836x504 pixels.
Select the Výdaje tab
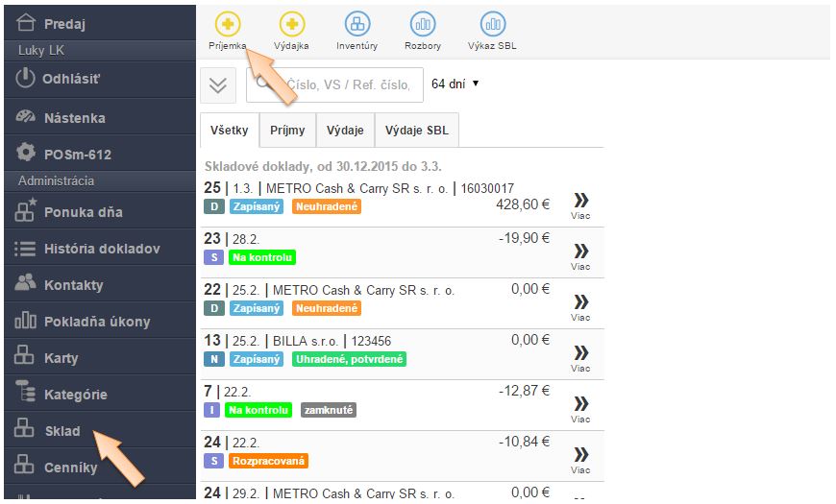345,130
